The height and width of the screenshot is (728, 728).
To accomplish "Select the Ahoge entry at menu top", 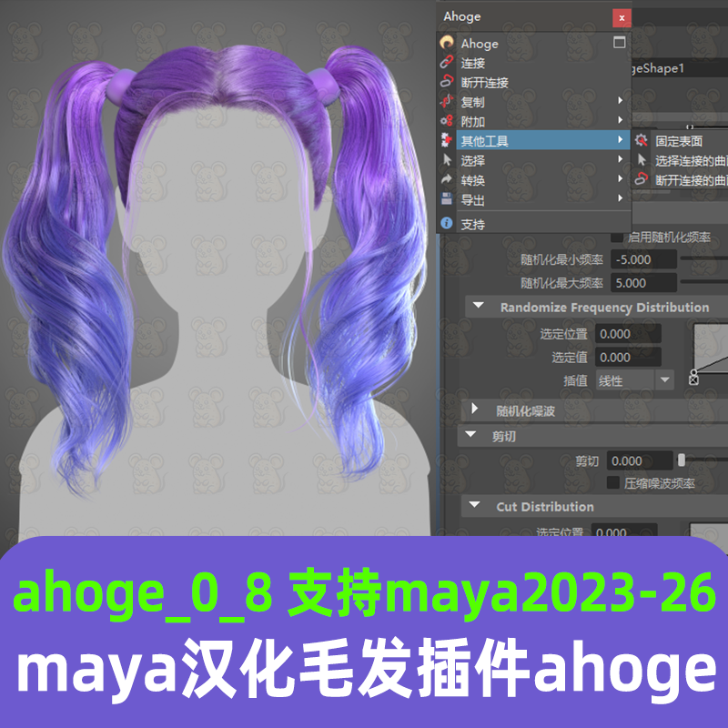I will coord(534,43).
